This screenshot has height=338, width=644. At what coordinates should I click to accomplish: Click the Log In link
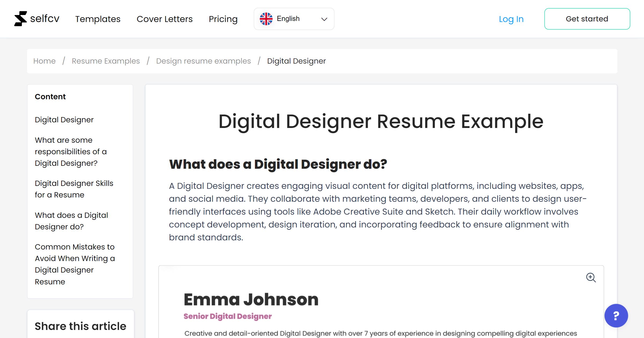(511, 19)
